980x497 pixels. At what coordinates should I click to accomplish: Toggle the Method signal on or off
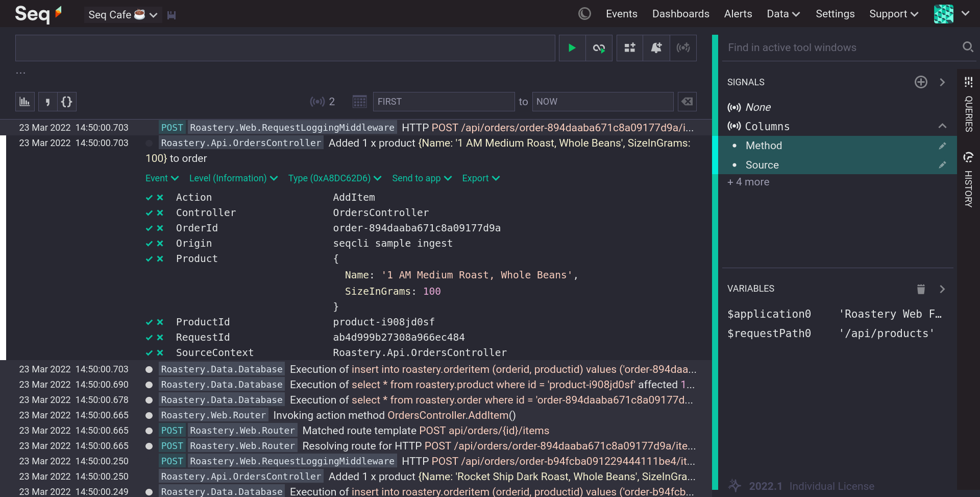764,146
